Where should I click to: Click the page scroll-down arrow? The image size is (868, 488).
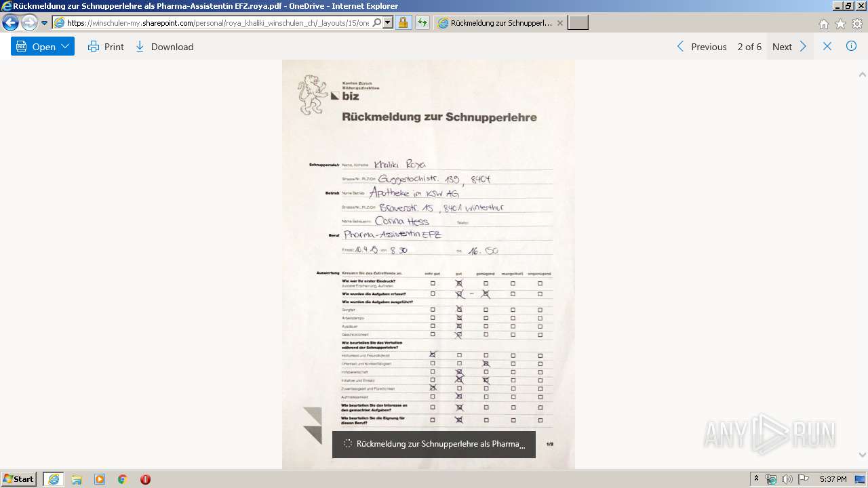pos(863,455)
